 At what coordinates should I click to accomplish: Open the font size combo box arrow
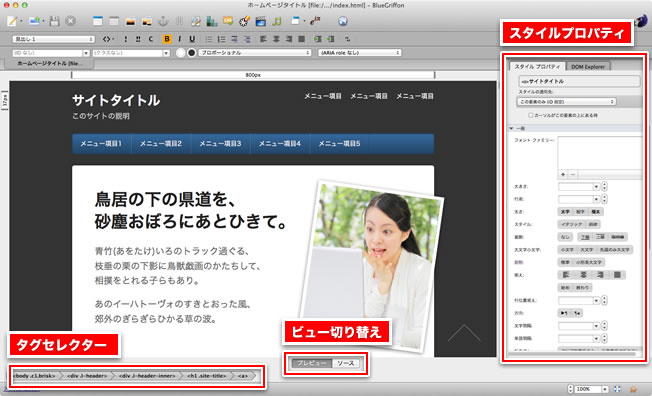596,187
